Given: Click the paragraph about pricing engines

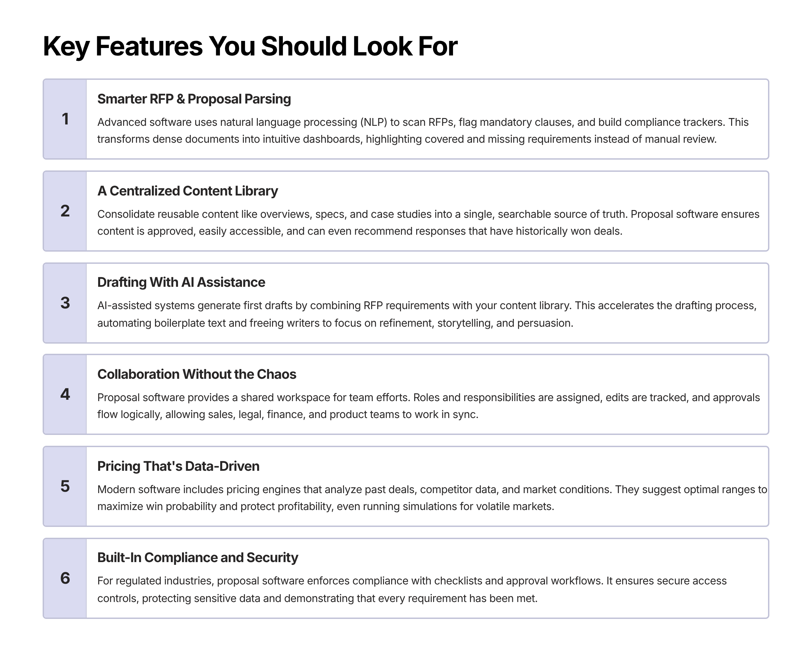Looking at the screenshot, I should point(432,498).
